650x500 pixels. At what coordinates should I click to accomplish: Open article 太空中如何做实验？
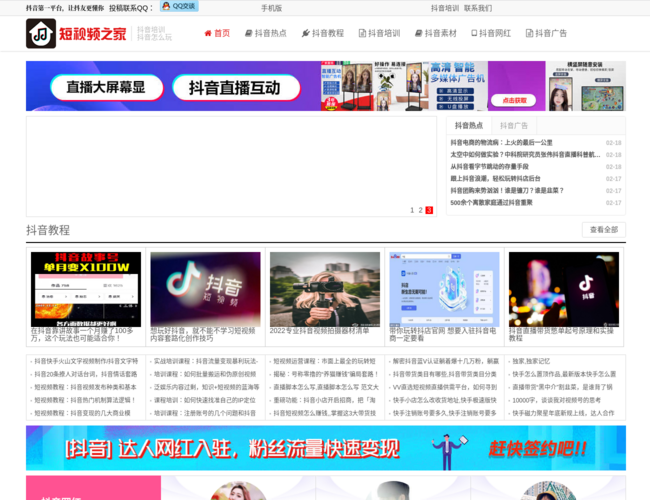[525, 155]
